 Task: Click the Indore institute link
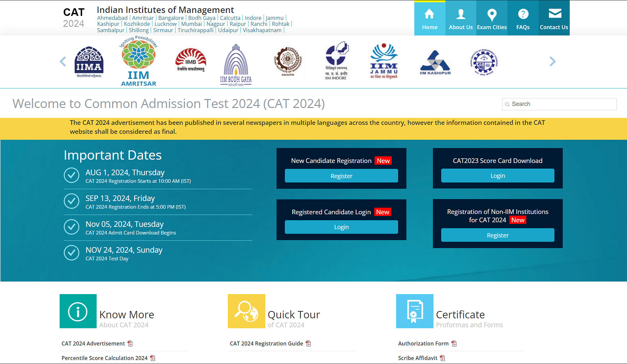point(253,18)
